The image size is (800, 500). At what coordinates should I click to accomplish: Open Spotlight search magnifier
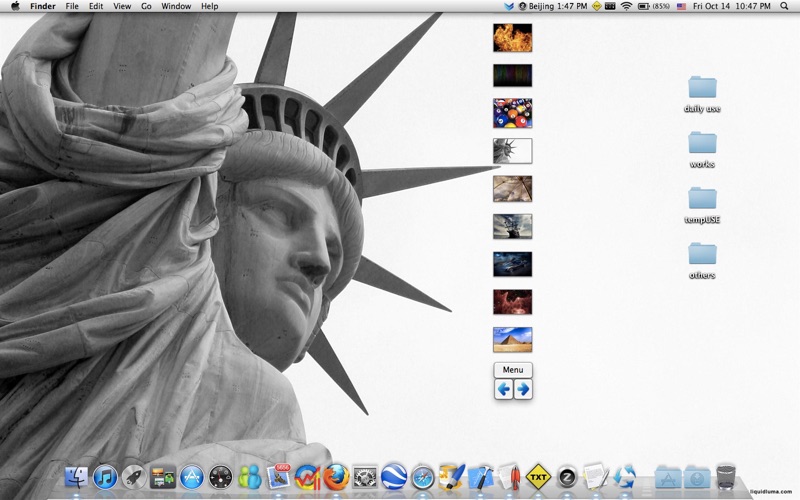click(x=784, y=6)
